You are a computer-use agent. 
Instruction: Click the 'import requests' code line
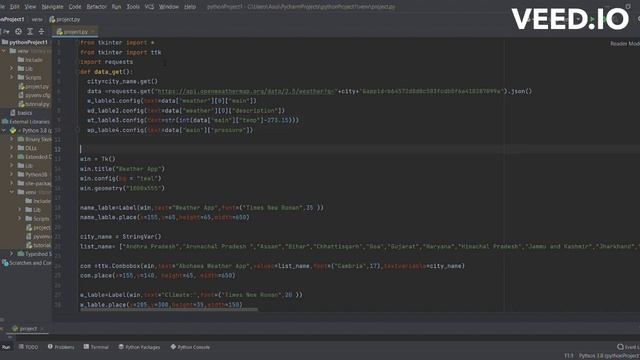pyautogui.click(x=107, y=62)
